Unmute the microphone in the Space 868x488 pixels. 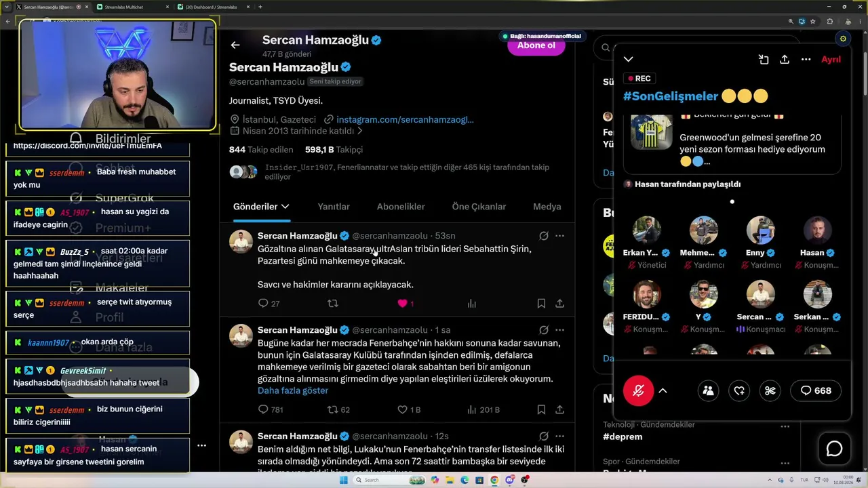pos(638,390)
